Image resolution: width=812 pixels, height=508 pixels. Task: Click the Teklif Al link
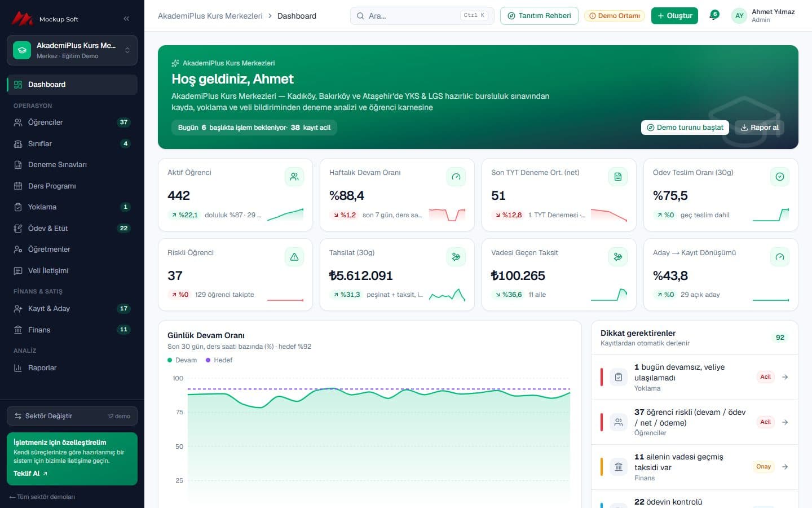30,474
